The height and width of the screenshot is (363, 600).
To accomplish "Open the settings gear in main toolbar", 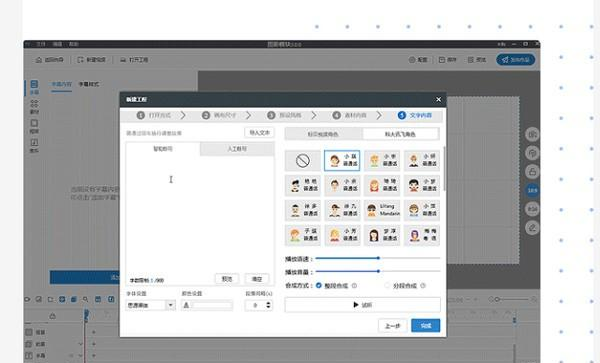I will pos(412,60).
